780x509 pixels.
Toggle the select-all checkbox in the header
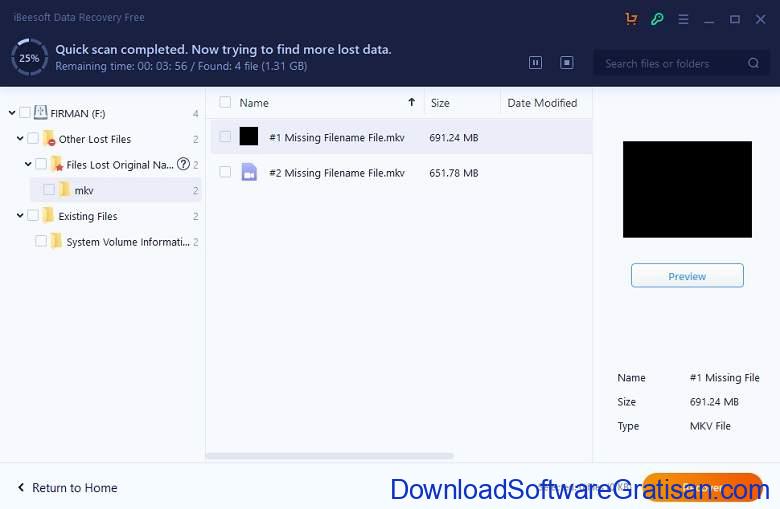tap(225, 102)
